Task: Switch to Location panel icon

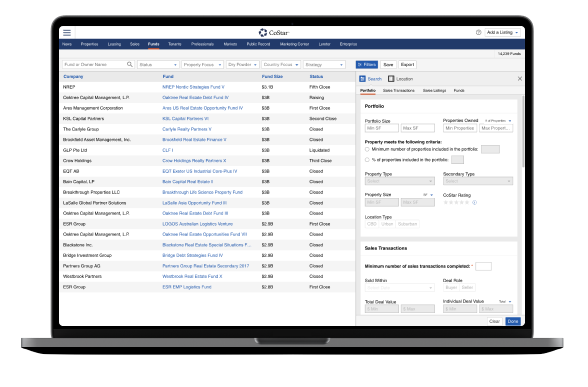Action: click(391, 79)
